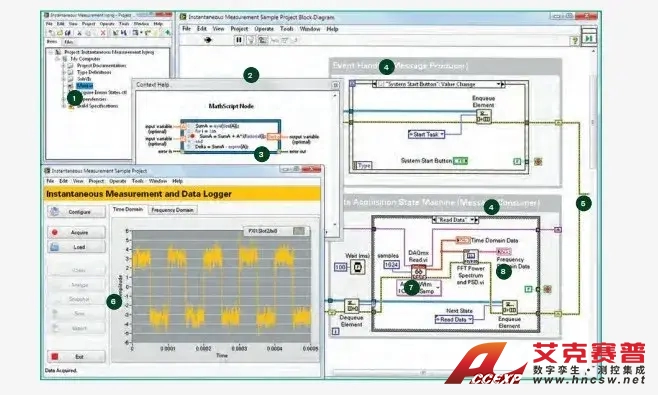Select the DAQmx Read.vi node
The width and height of the screenshot is (658, 395).
418,272
